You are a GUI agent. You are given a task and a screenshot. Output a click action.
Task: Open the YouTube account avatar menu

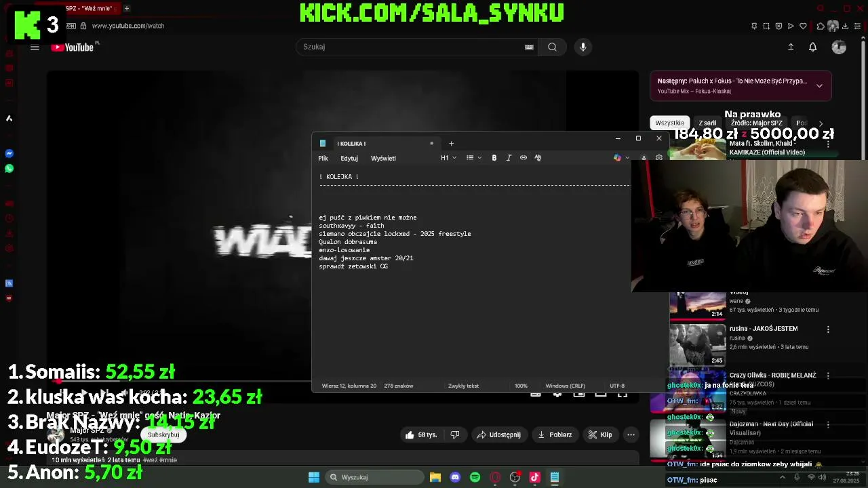click(x=839, y=47)
